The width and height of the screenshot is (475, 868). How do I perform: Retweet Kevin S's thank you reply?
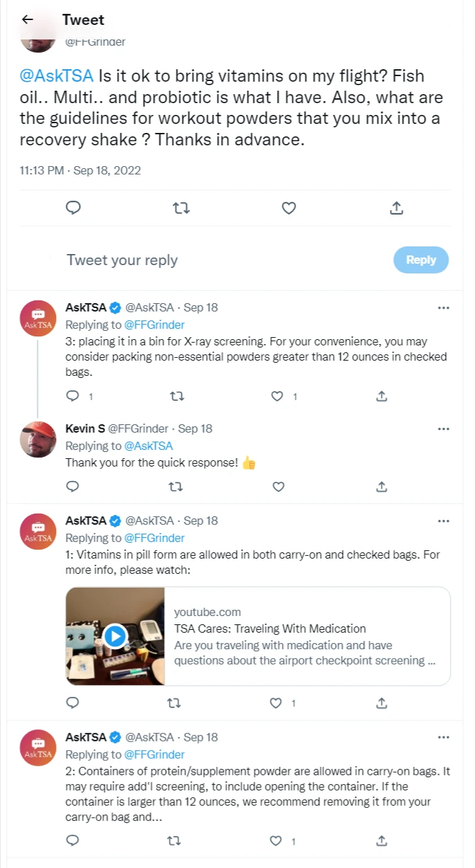pos(176,487)
